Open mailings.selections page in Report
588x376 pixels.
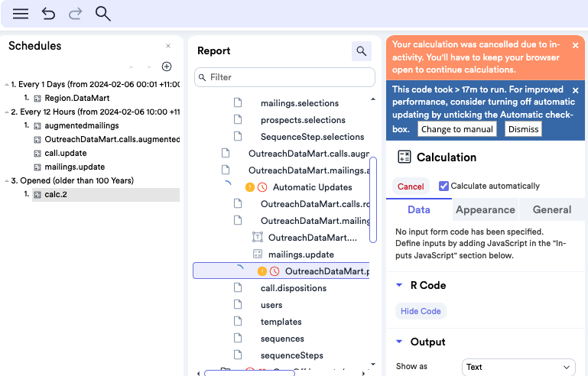[x=300, y=103]
